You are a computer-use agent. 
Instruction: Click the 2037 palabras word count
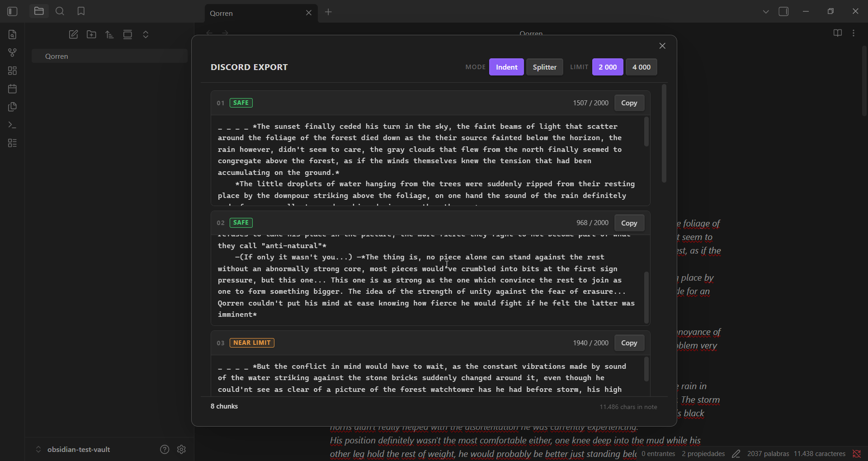tap(768, 454)
